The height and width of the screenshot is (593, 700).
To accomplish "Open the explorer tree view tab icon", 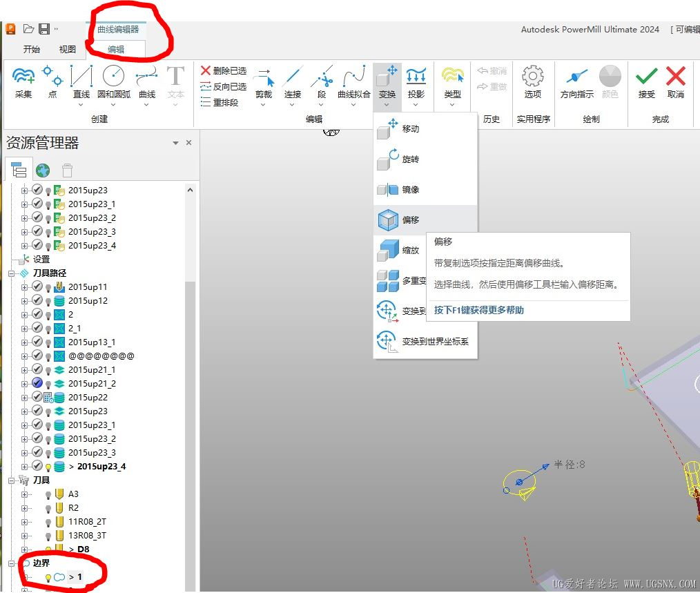I will click(x=19, y=171).
